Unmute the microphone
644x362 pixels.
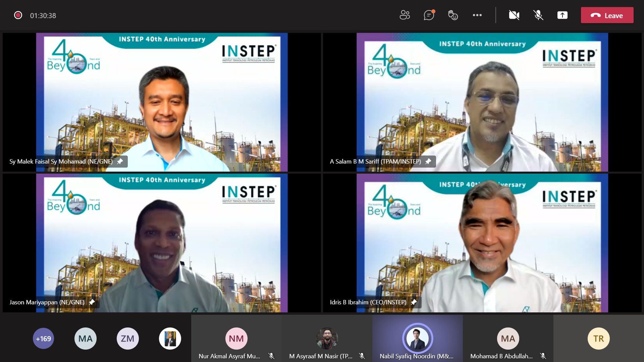(x=538, y=15)
